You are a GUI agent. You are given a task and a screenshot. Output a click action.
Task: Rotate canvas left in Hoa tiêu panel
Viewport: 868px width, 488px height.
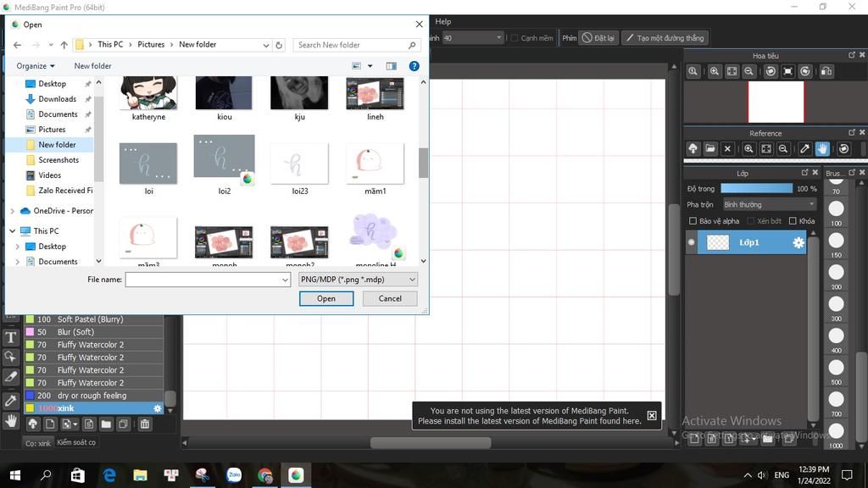click(771, 71)
